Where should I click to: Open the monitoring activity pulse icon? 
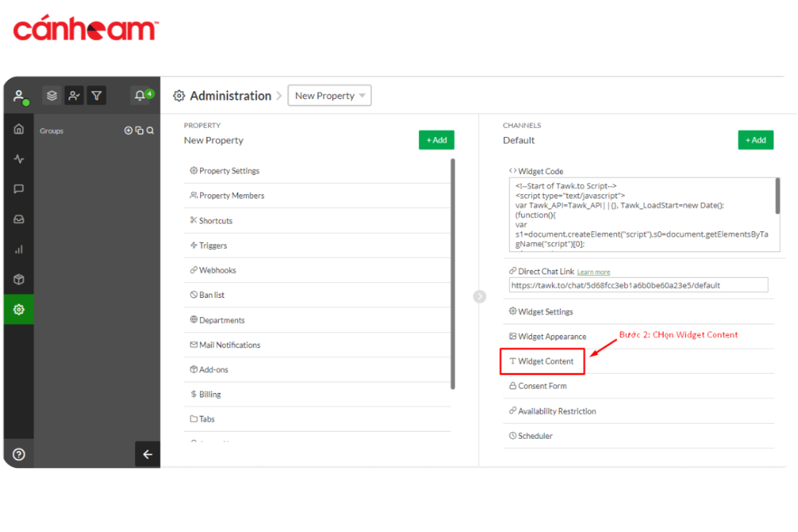19,159
